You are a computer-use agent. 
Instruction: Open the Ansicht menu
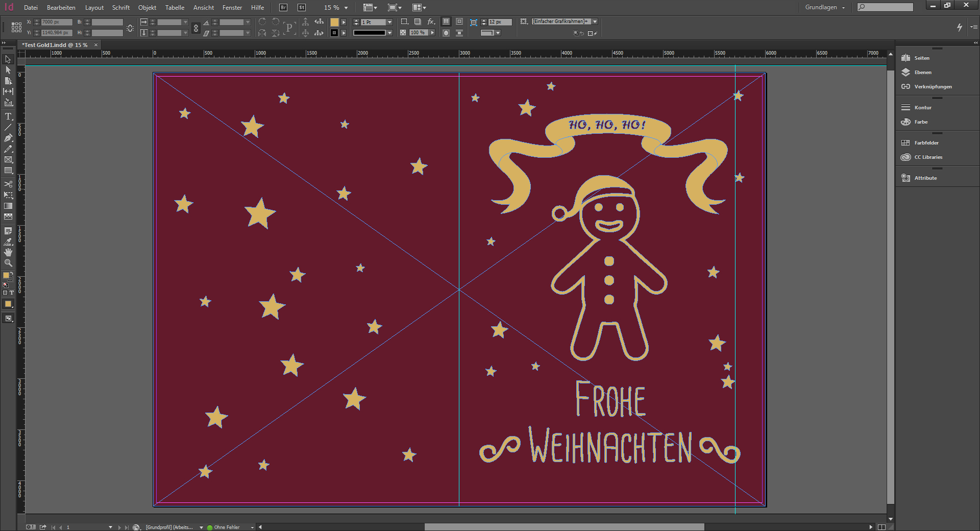click(203, 8)
